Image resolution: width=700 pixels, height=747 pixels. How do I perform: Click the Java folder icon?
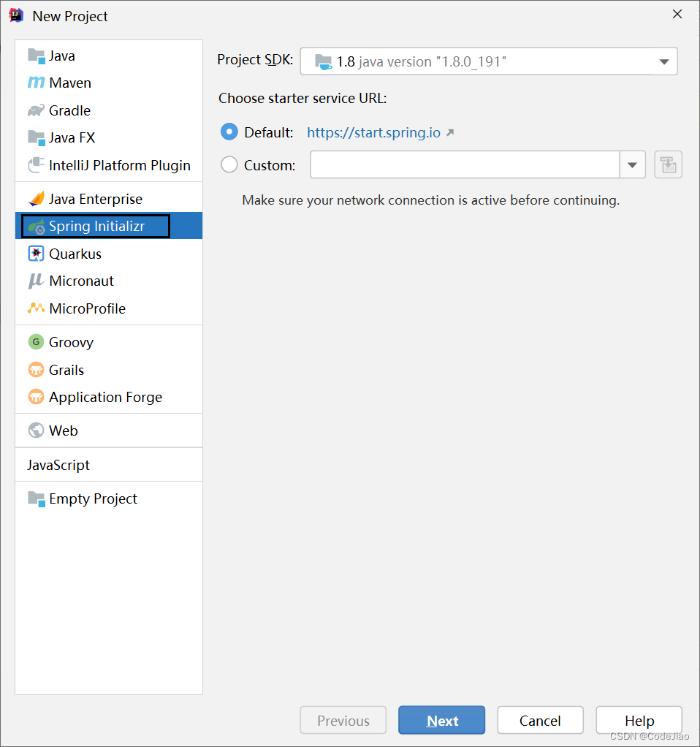[37, 56]
